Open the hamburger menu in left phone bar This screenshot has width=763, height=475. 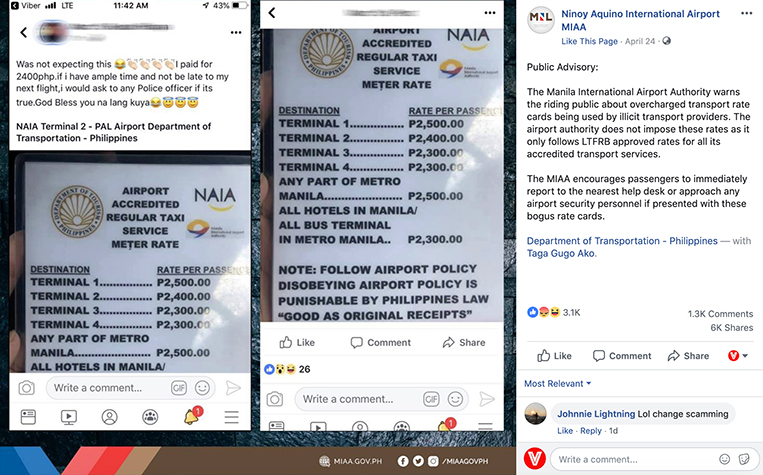pos(232,417)
